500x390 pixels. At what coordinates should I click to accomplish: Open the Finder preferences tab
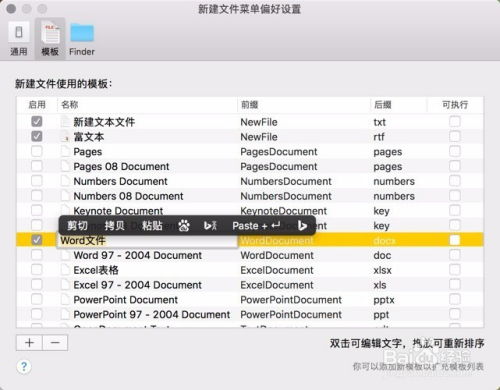82,39
